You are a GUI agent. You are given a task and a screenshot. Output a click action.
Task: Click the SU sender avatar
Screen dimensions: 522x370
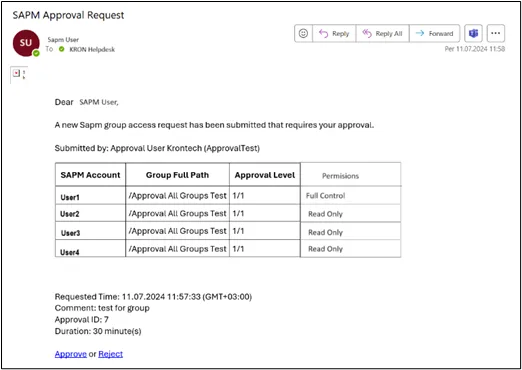[x=26, y=43]
